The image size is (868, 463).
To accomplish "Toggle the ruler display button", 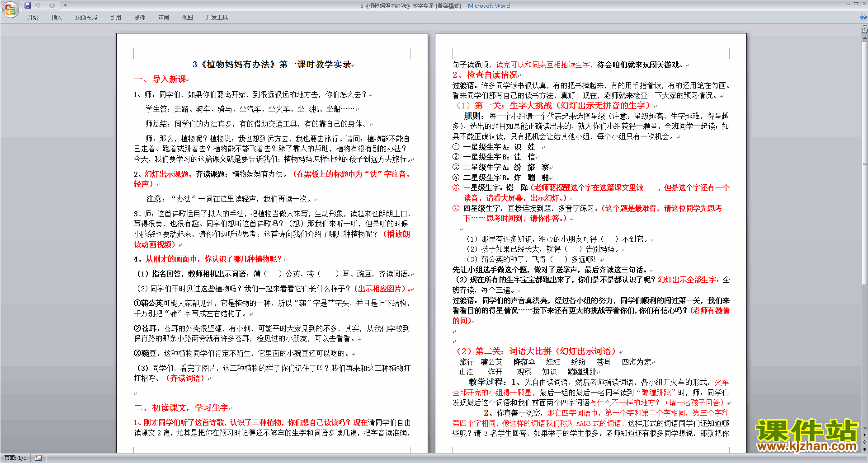I will pyautogui.click(x=864, y=31).
